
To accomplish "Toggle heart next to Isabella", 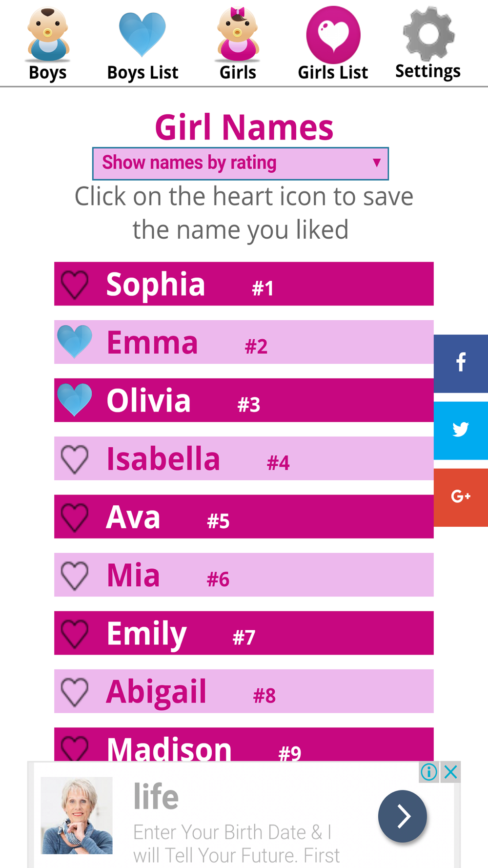I will 75,459.
